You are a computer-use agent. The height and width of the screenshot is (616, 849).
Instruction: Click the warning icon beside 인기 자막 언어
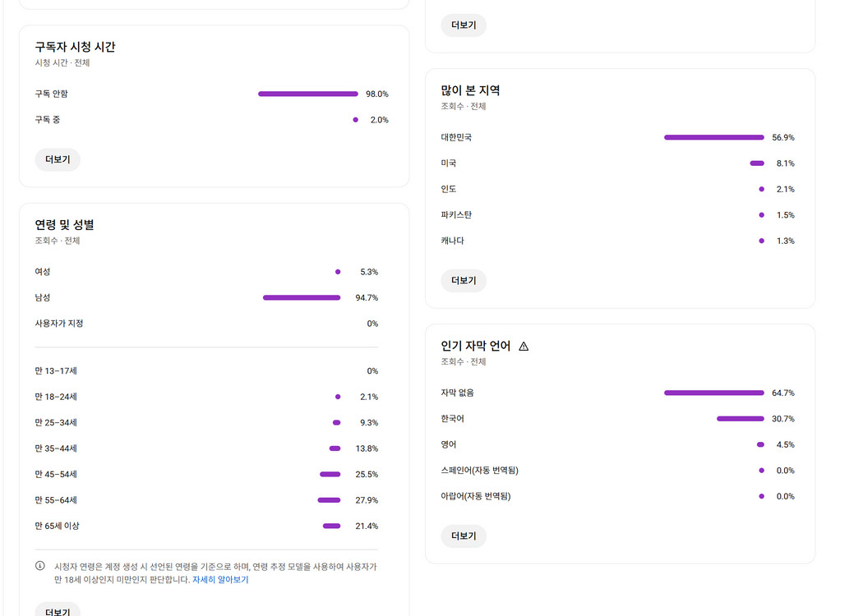coord(524,346)
